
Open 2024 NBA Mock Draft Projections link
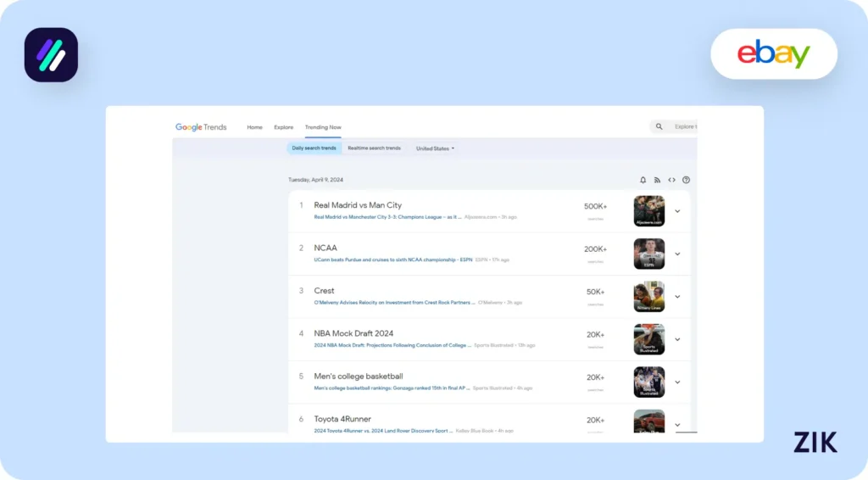[x=392, y=345]
